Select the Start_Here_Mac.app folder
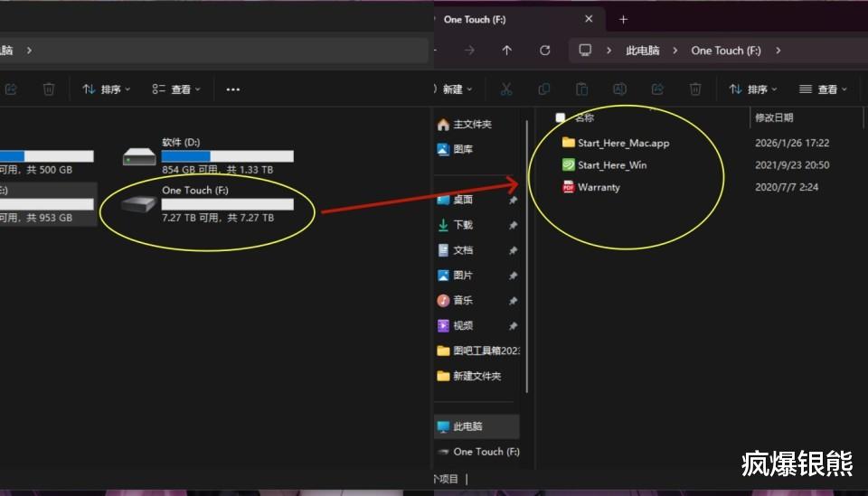868x496 pixels. (x=616, y=143)
